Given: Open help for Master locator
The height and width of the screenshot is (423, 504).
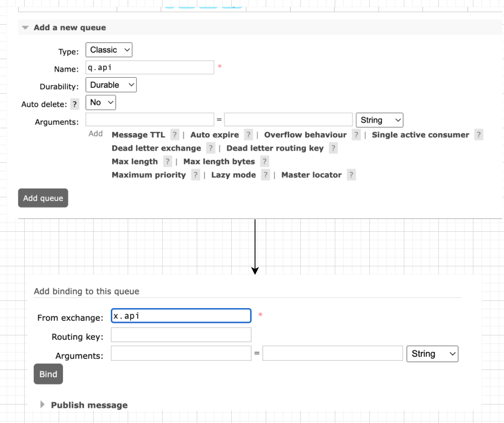Looking at the screenshot, I should tap(351, 175).
